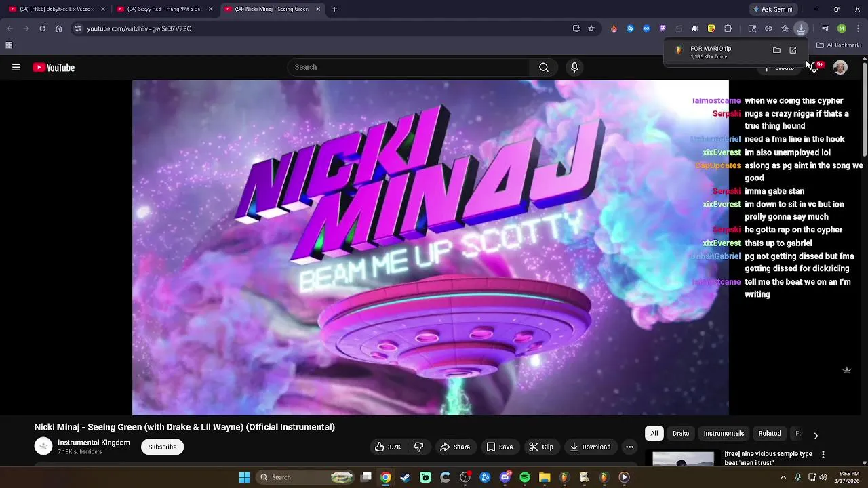
Task: Like the video with 3.7K likes
Action: [x=388, y=447]
